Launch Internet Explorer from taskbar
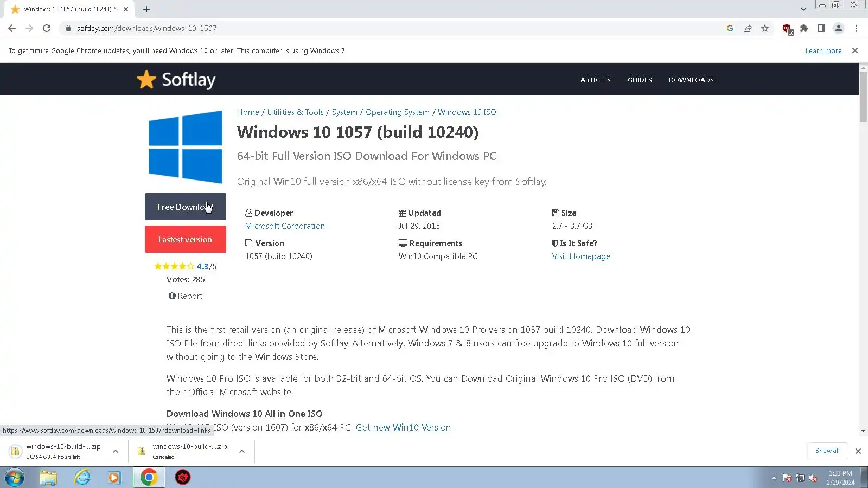 click(82, 478)
